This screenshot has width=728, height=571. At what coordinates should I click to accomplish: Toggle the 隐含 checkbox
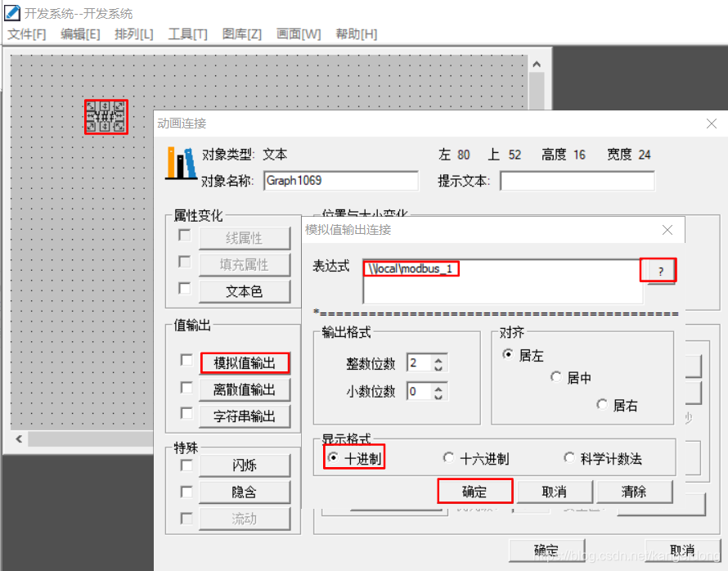click(x=186, y=492)
